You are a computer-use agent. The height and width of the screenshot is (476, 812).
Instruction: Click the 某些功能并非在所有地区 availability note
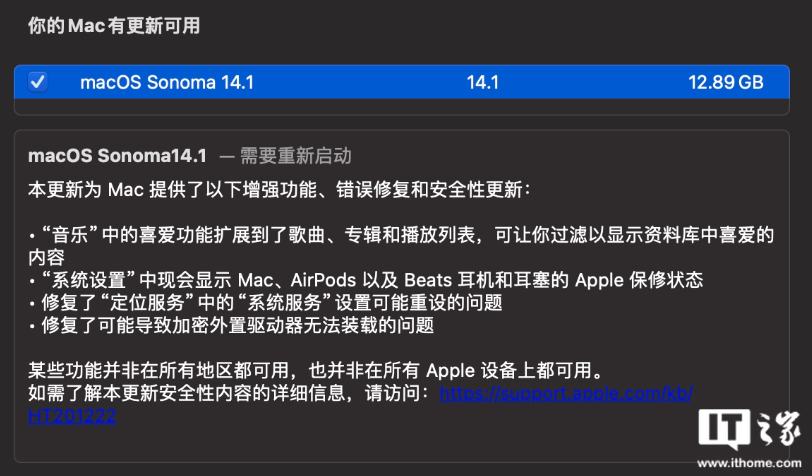(316, 370)
